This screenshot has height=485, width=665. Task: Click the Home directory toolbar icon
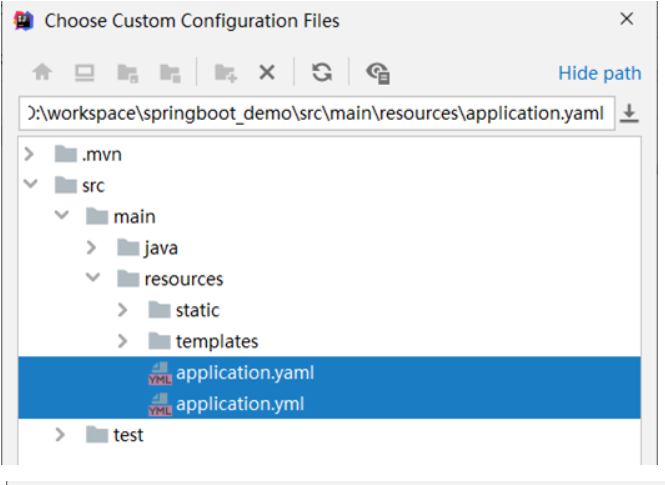tap(42, 73)
